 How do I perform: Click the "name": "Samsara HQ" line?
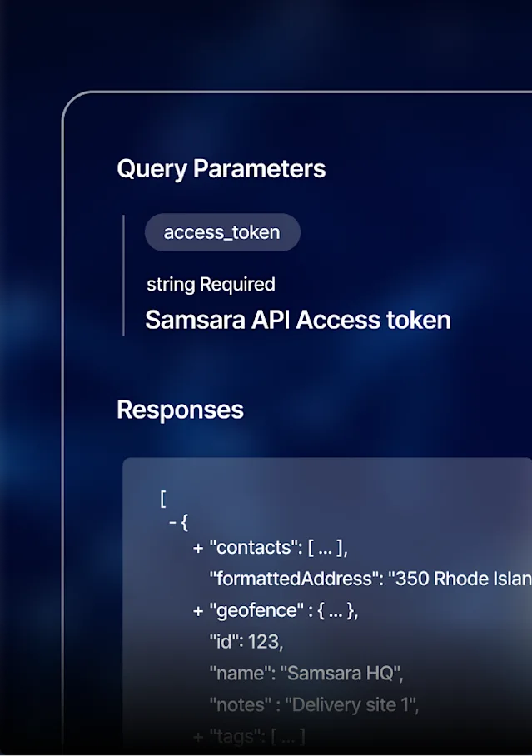point(306,674)
